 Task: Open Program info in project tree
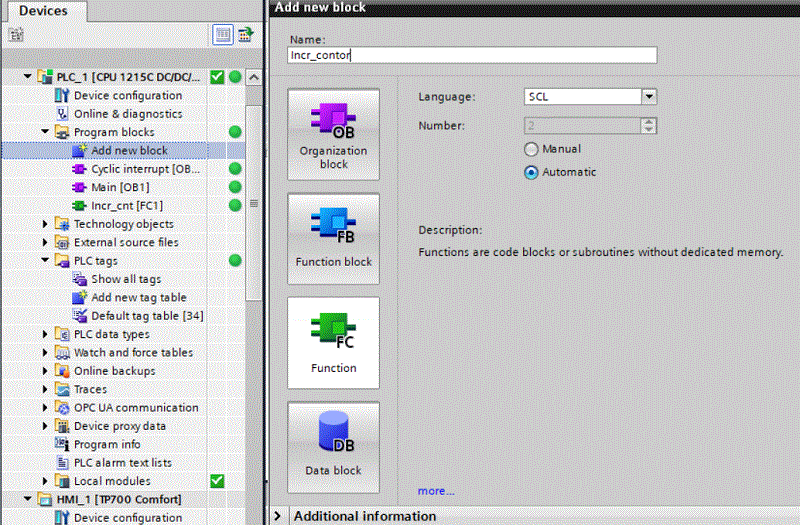click(x=107, y=444)
